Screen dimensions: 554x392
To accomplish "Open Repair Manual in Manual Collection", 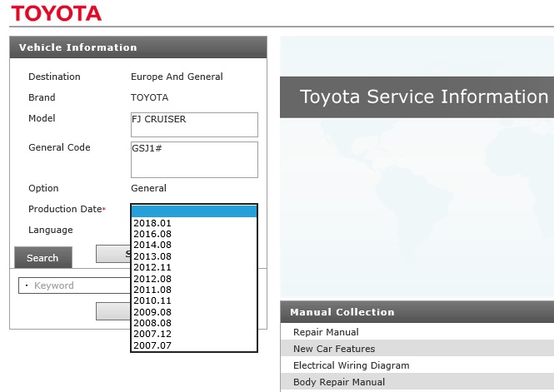I will click(x=417, y=332).
